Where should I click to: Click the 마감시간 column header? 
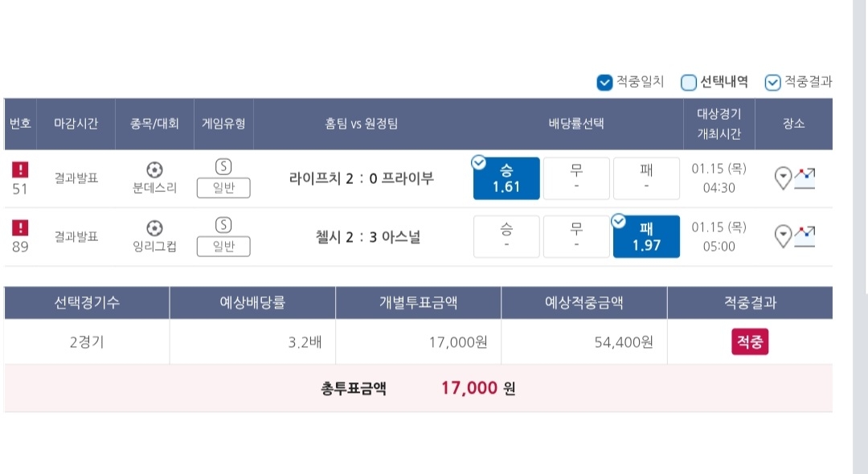point(76,124)
